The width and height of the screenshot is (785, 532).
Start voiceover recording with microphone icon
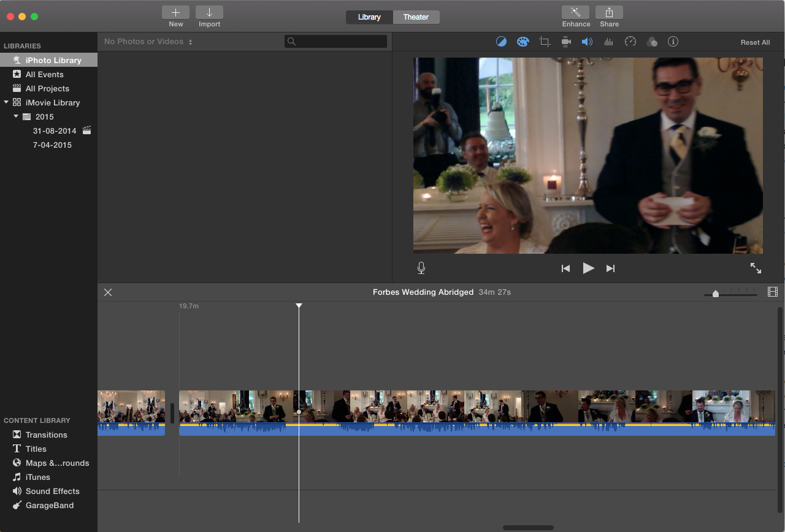pos(421,268)
